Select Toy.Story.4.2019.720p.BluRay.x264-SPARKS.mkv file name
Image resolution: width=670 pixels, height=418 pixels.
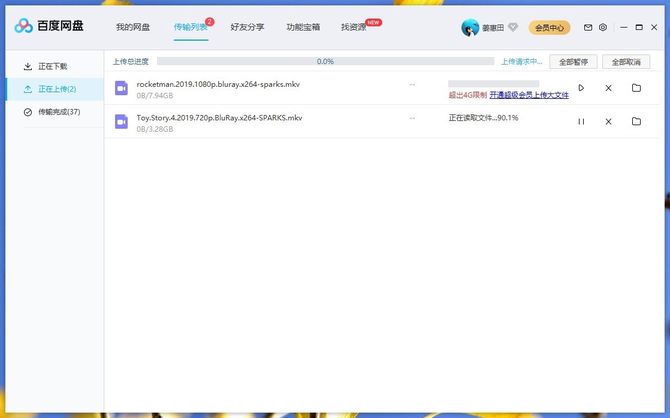(219, 118)
